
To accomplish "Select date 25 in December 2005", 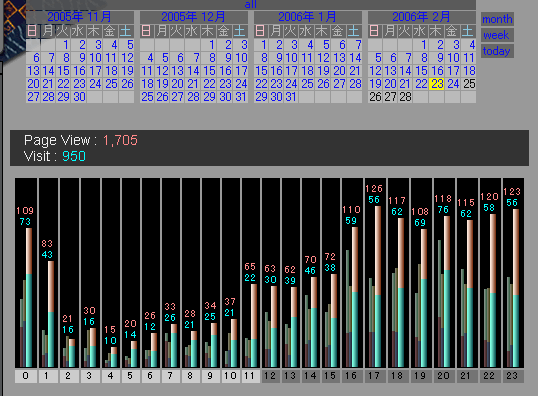I will (147, 97).
